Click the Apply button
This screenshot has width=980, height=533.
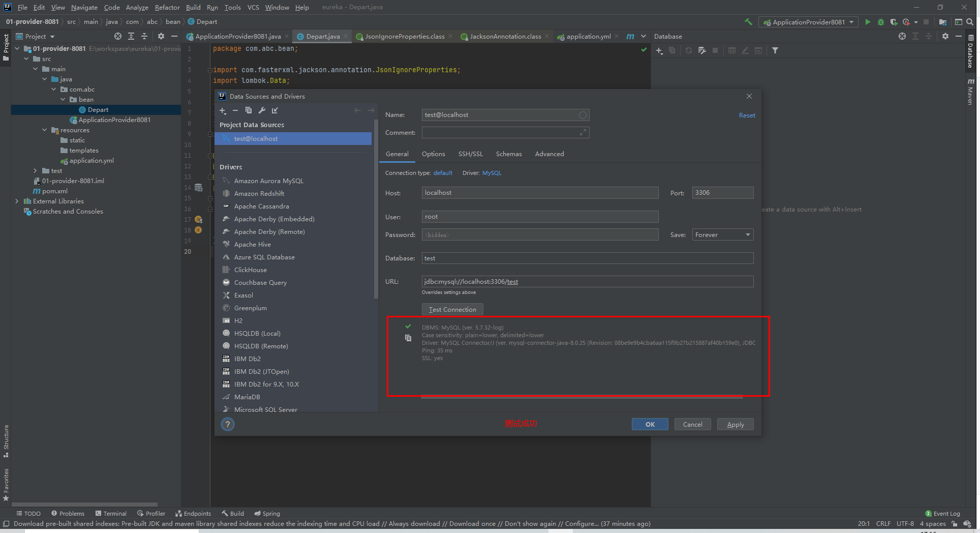(735, 424)
